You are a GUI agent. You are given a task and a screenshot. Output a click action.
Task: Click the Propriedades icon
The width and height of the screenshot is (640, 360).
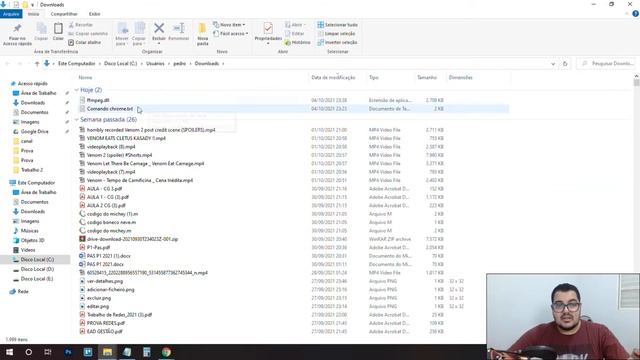tap(268, 28)
